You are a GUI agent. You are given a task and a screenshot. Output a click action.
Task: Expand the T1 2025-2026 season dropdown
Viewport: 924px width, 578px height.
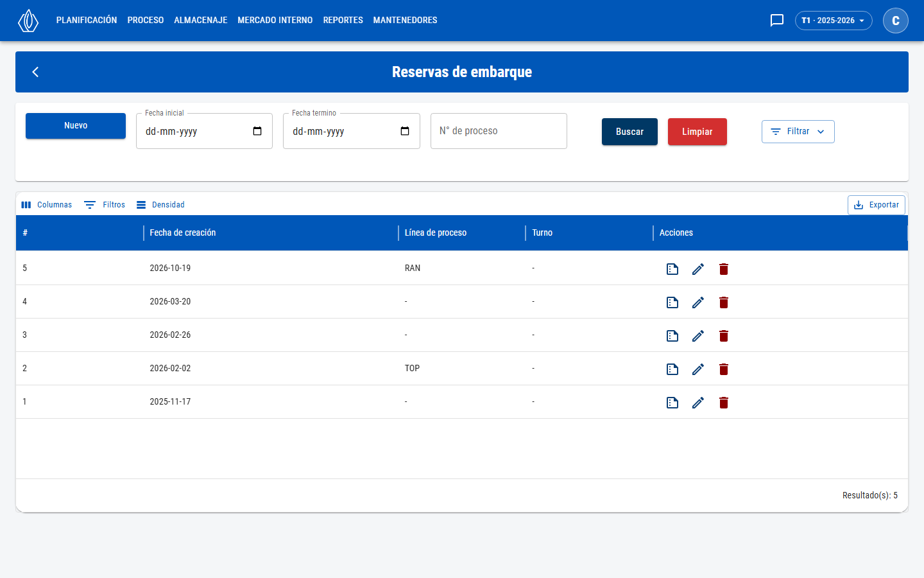click(834, 21)
